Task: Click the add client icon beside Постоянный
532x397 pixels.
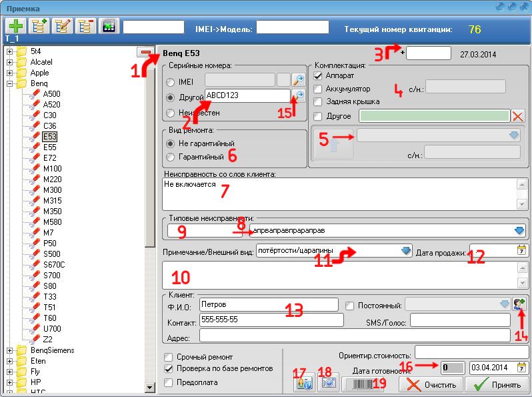Action: (x=519, y=304)
